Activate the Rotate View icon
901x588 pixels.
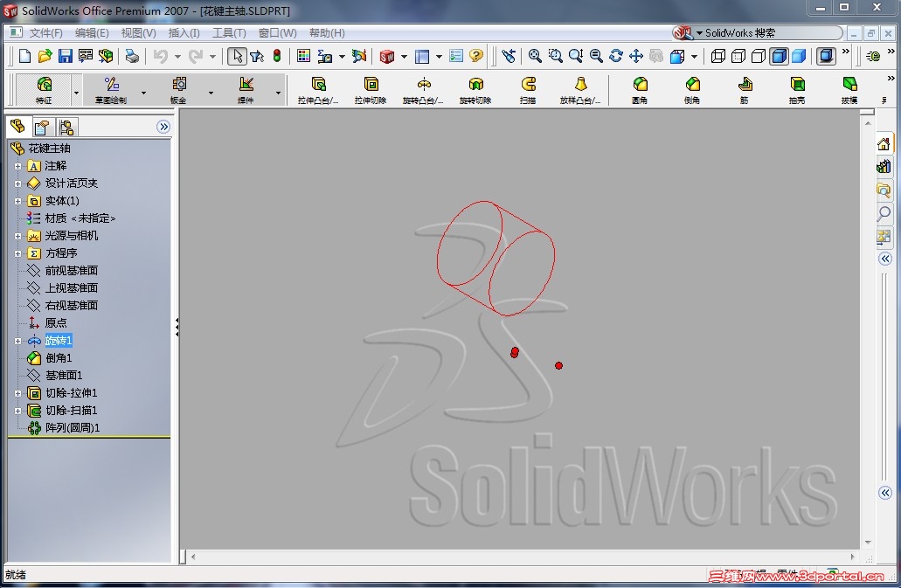point(616,56)
